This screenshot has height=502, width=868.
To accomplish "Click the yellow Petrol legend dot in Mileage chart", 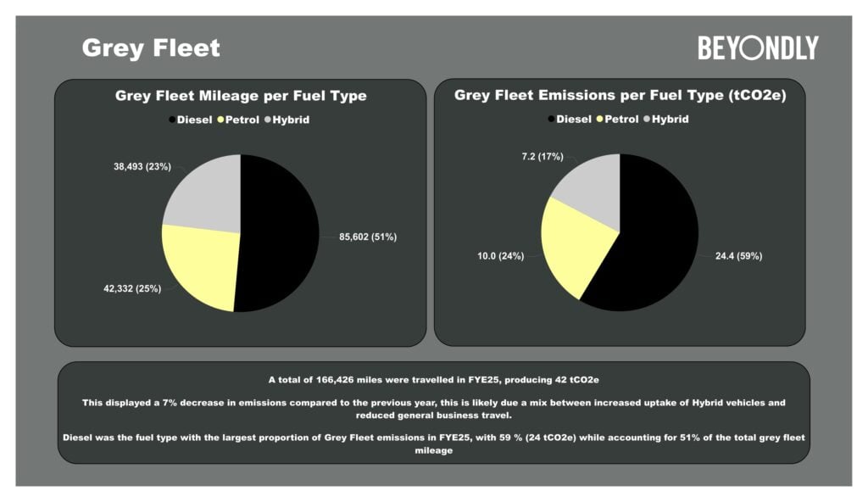I will [x=222, y=120].
